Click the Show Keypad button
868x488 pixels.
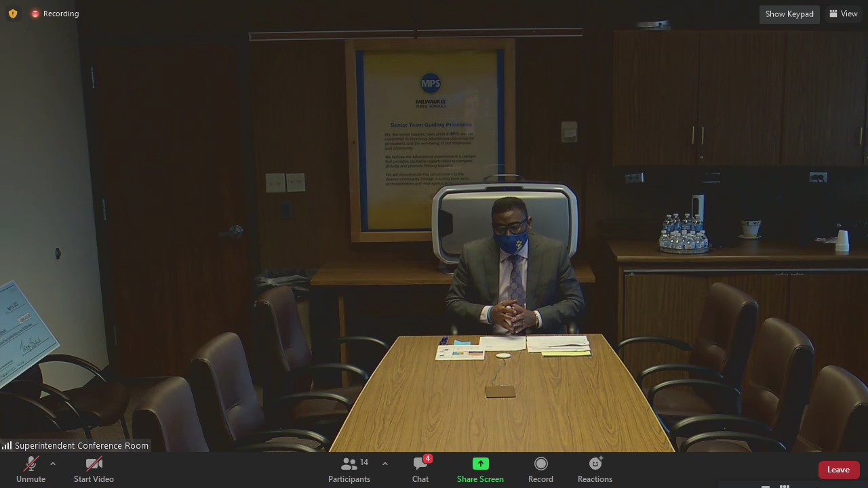(789, 14)
